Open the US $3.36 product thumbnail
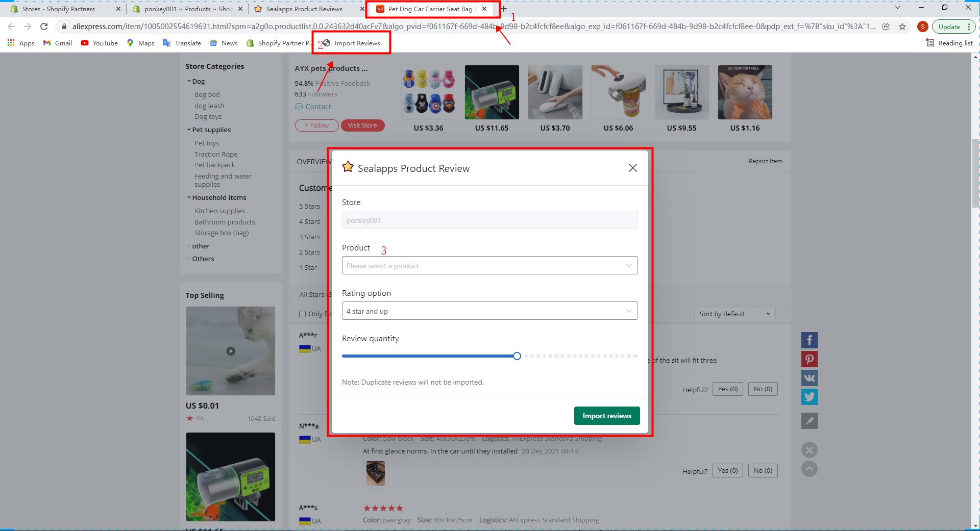980x531 pixels. 429,92
